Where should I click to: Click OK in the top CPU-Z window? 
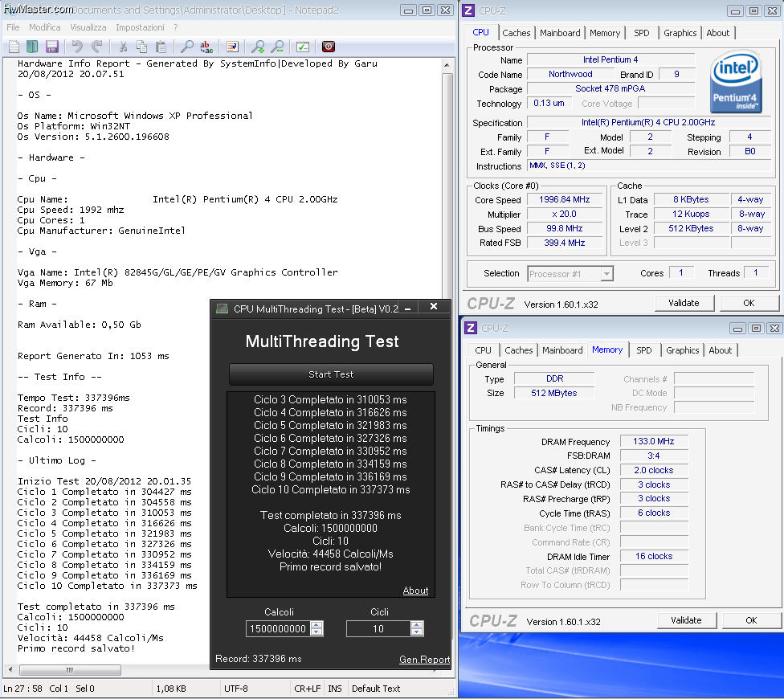click(x=749, y=303)
